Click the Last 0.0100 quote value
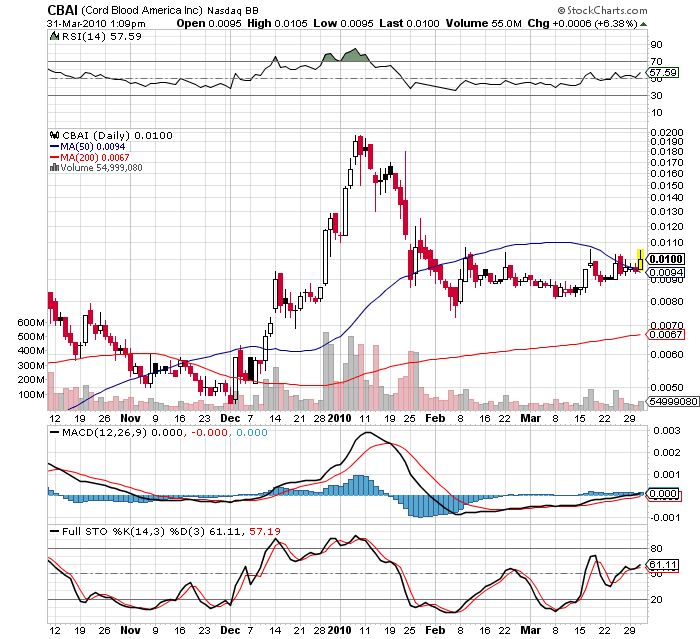700x639 pixels. click(x=409, y=24)
